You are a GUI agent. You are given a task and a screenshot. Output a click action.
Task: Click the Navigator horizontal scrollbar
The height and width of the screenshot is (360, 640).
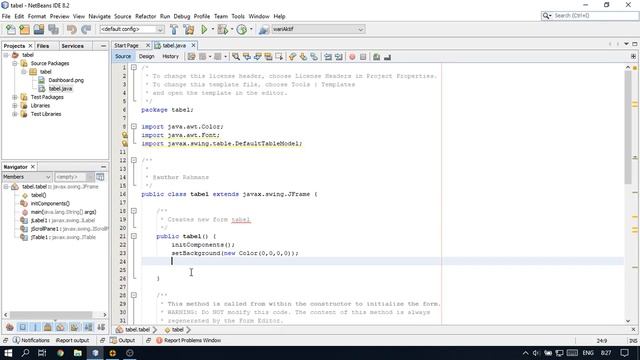coord(51,315)
